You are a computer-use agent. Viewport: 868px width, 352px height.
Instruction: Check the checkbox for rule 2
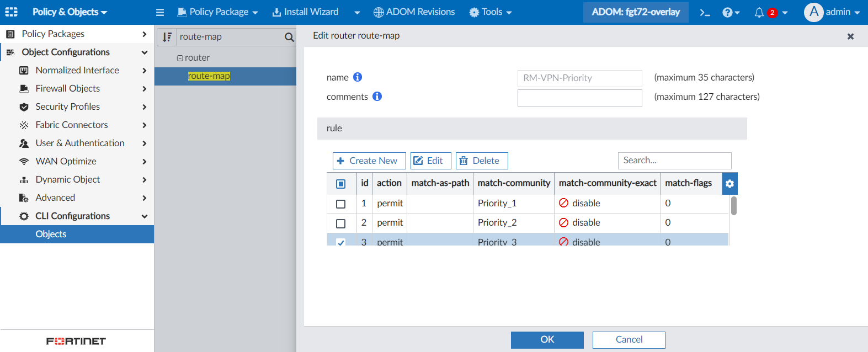340,223
